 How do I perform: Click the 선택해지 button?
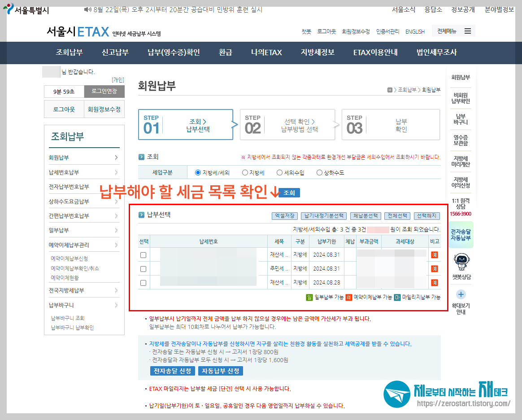[x=427, y=216]
